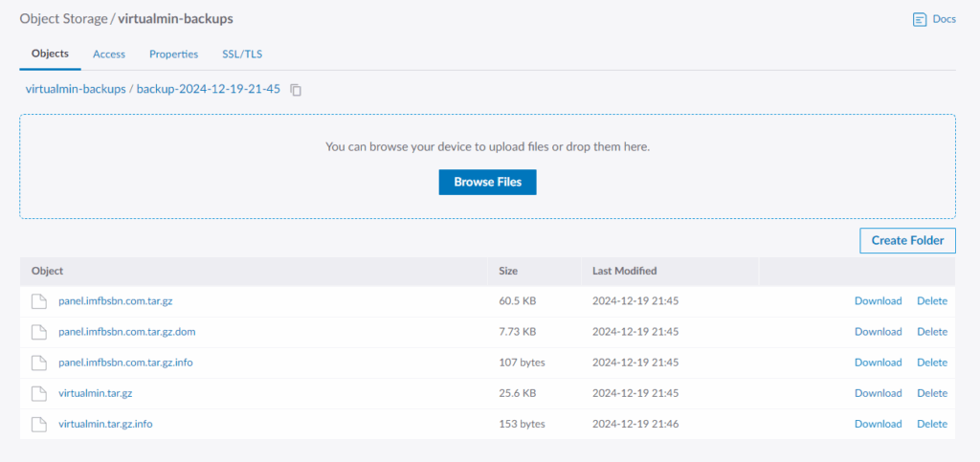Screen dimensions: 980x462
Task: Navigate to virtualmin-backups breadcrumb link
Action: [x=76, y=89]
